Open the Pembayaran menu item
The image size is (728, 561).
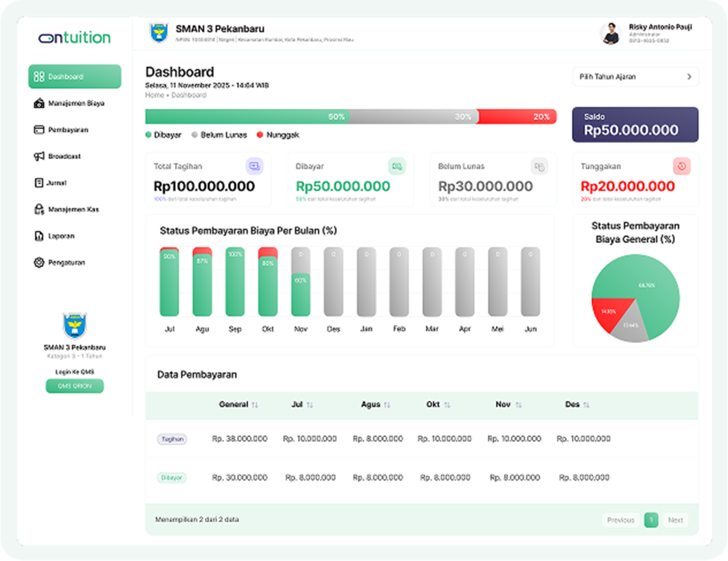click(x=68, y=130)
